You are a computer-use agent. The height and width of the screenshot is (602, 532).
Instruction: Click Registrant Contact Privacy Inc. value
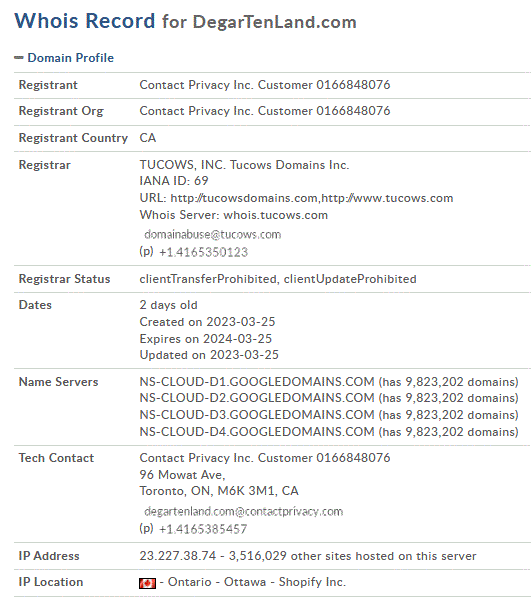[265, 85]
